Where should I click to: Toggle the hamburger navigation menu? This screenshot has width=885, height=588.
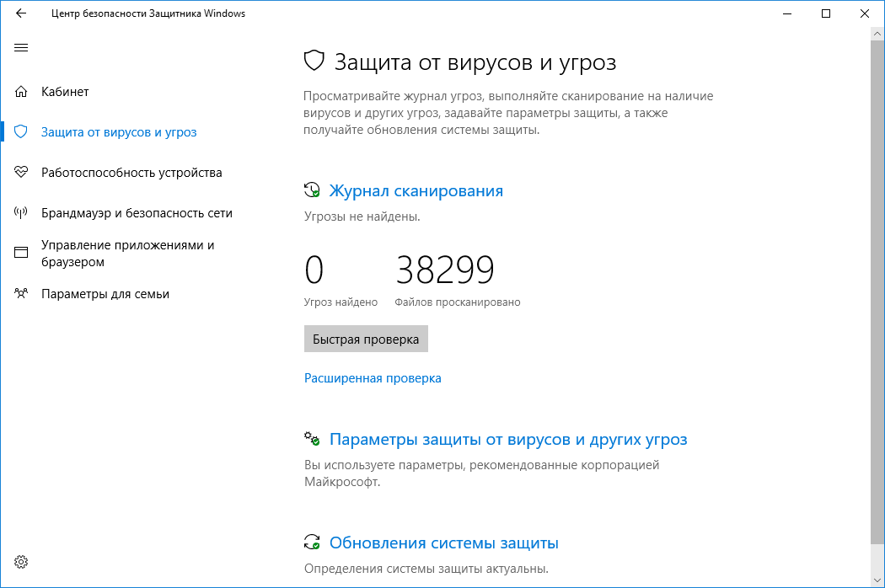21,48
